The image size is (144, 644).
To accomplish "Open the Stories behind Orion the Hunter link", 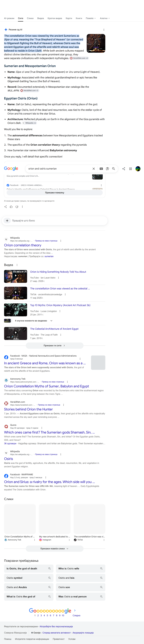I will point(28,409).
